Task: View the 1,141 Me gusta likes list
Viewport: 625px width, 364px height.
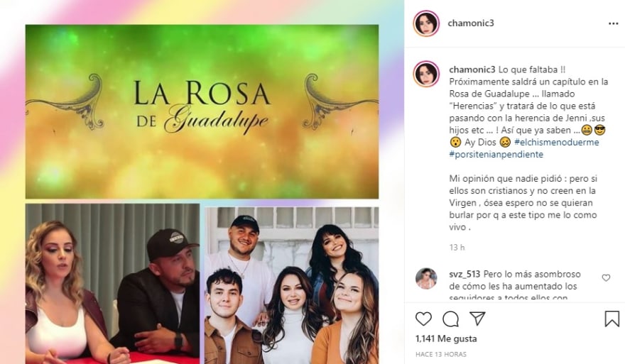Action: [446, 339]
